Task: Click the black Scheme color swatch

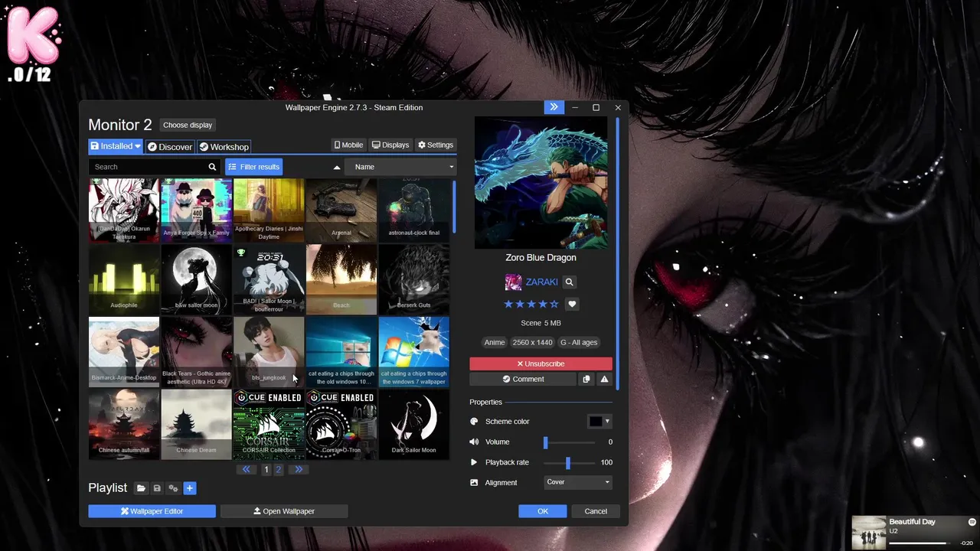Action: 596,422
